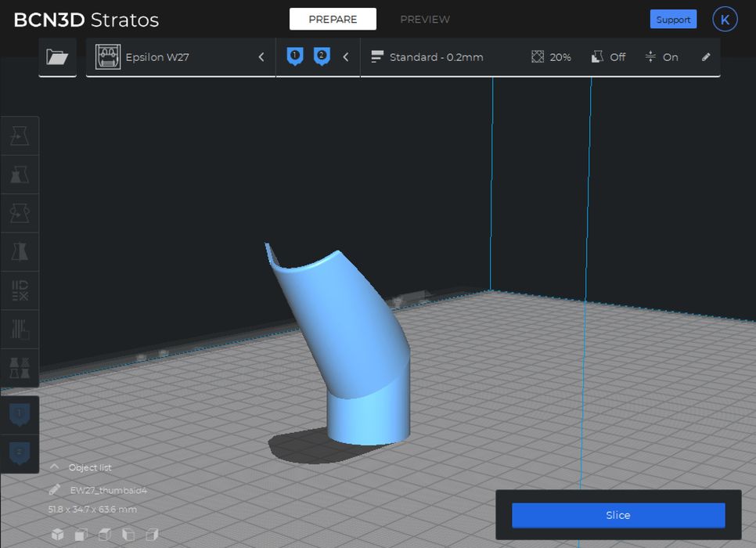Switch to the 3D perspective view cube icon
This screenshot has height=548, width=756.
point(57,535)
